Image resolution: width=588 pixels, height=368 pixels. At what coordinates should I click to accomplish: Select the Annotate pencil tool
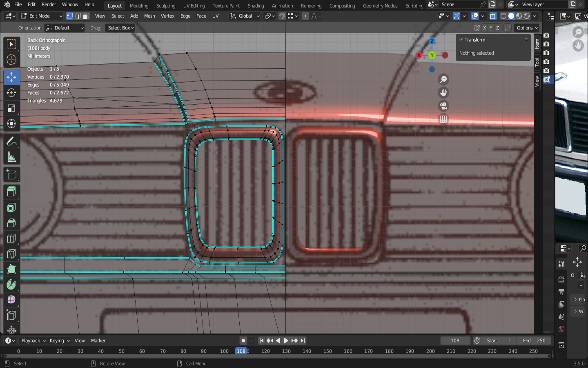click(x=11, y=141)
